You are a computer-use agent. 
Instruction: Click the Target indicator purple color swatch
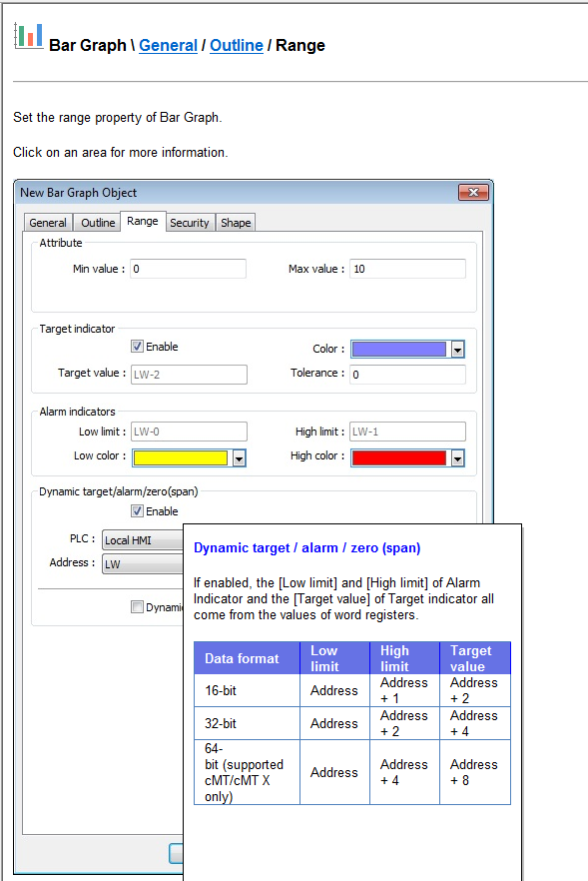(398, 349)
